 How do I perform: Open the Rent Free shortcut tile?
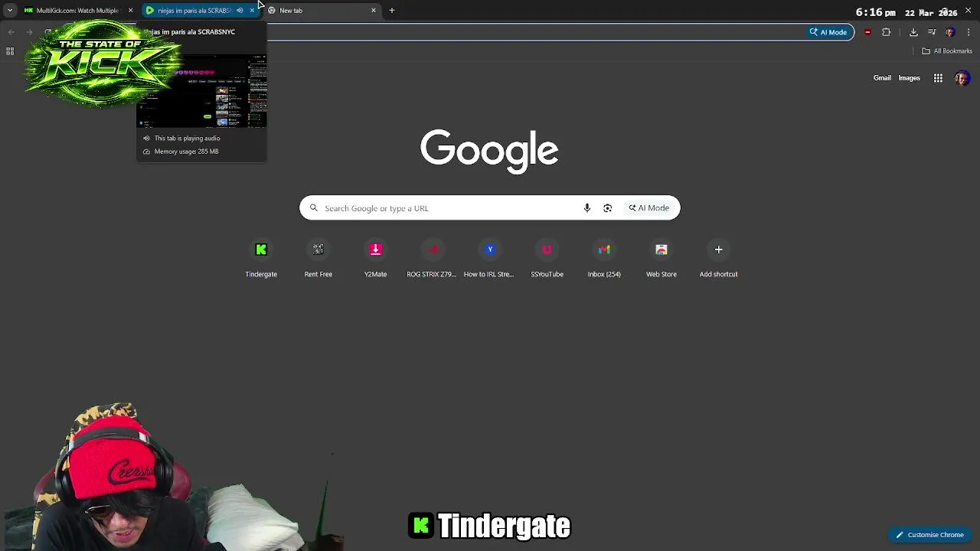[x=318, y=259]
